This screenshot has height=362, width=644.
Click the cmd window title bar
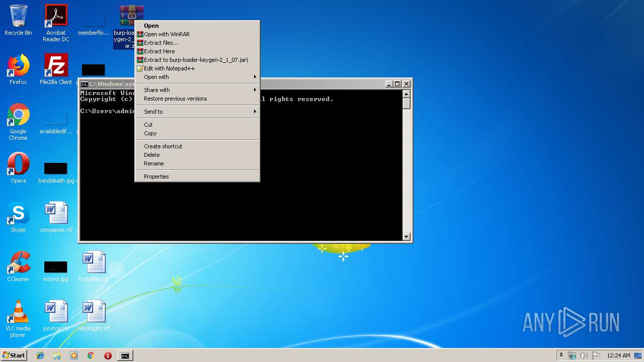coord(322,84)
